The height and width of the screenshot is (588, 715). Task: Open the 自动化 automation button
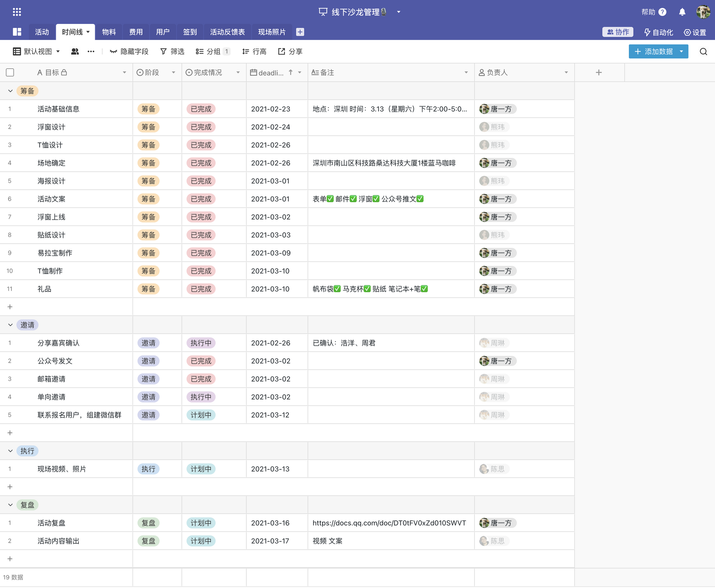point(659,32)
